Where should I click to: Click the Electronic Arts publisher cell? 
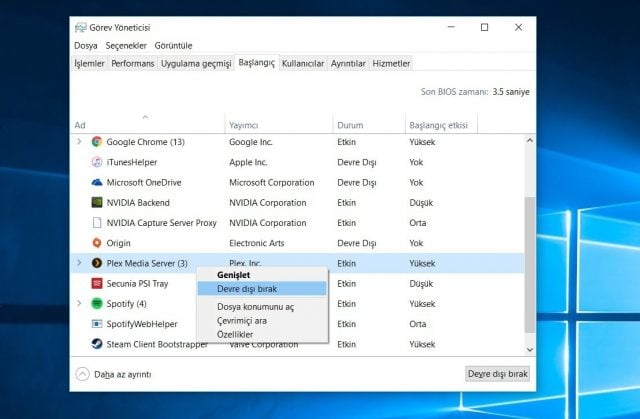click(256, 243)
